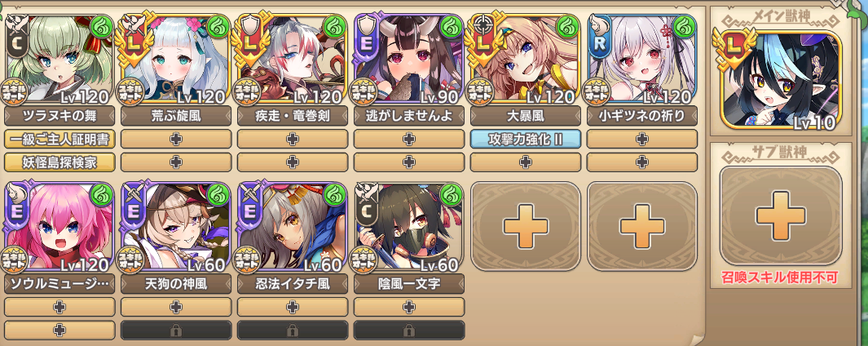The width and height of the screenshot is (868, 346).
Task: Toggle skill auto badge on 大暴風 character
Action: [x=481, y=91]
